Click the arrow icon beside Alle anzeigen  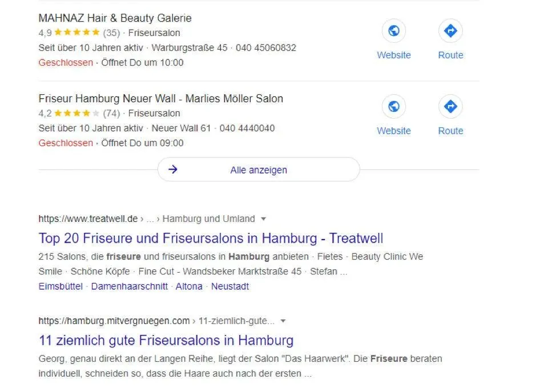point(174,169)
